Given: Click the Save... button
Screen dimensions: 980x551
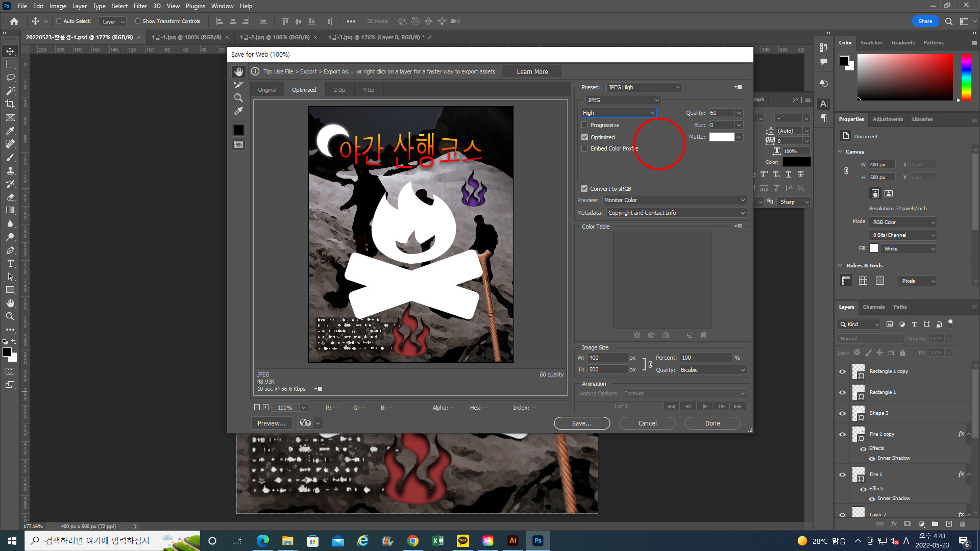Looking at the screenshot, I should click(582, 423).
